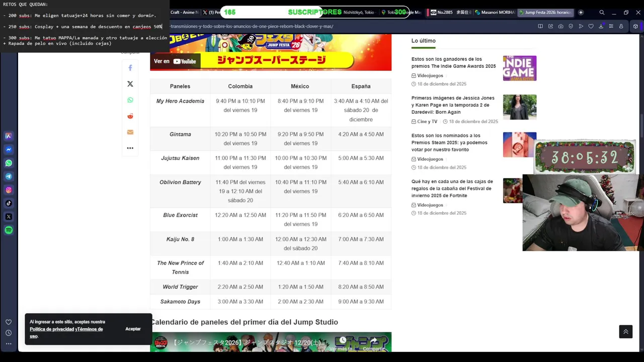Open more share options (three dots)
Image resolution: width=644 pixels, height=362 pixels.
pos(130,148)
